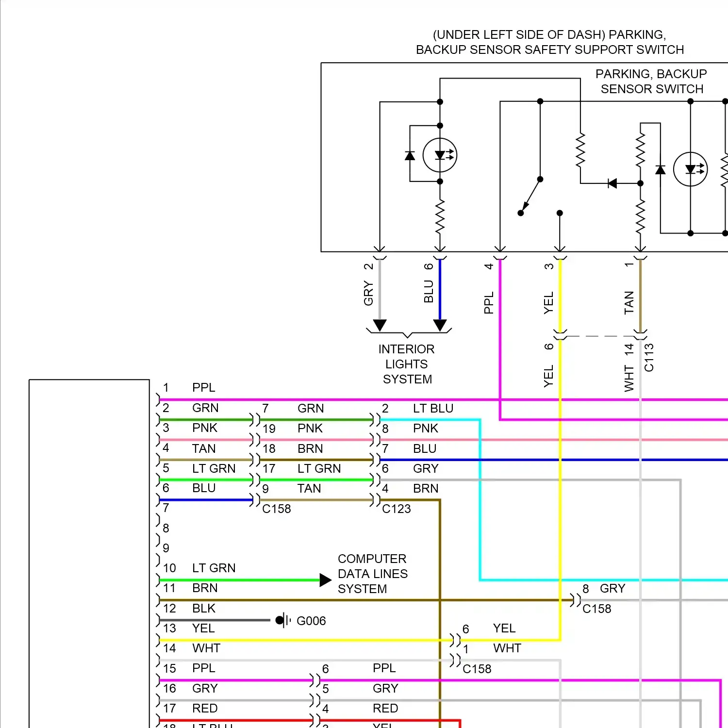Click the vertical 'PPL' label at switch pin 4
This screenshot has width=728, height=728.
point(489,302)
